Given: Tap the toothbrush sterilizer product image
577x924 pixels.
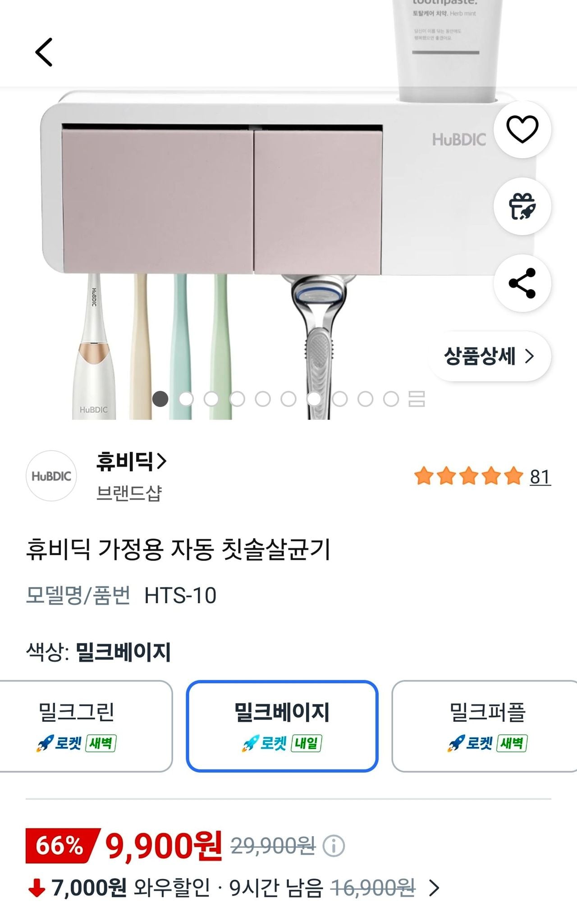Looking at the screenshot, I should click(x=225, y=203).
